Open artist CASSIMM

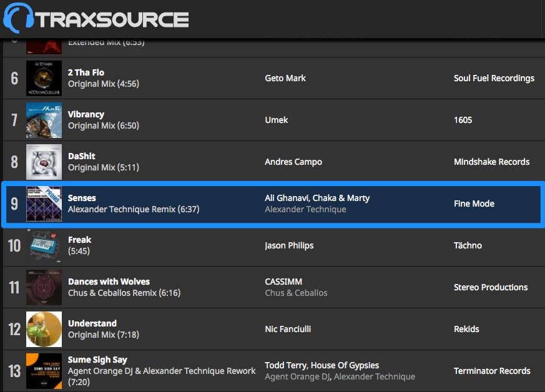click(x=283, y=282)
